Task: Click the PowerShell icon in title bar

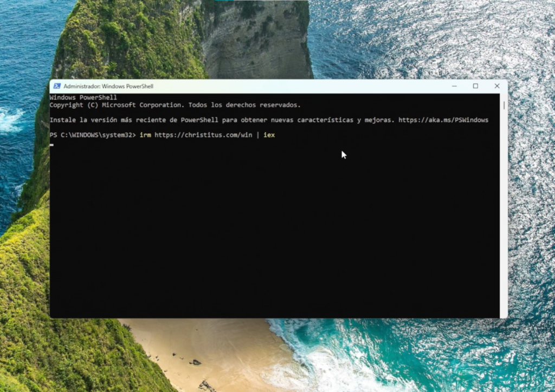Action: (x=57, y=86)
